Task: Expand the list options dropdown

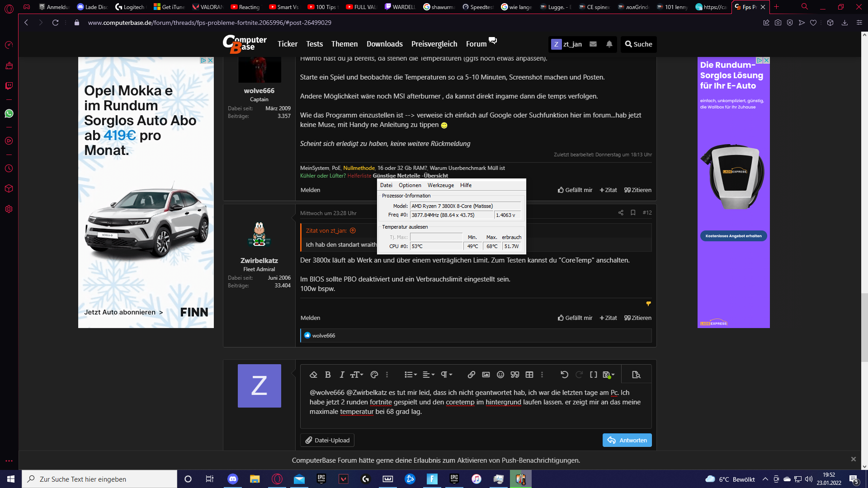Action: (x=410, y=375)
